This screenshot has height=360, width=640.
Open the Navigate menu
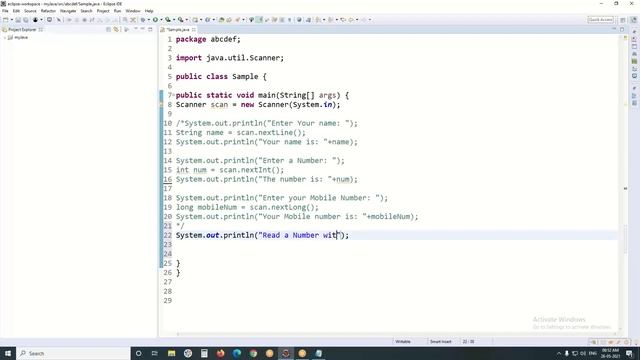pyautogui.click(x=68, y=11)
